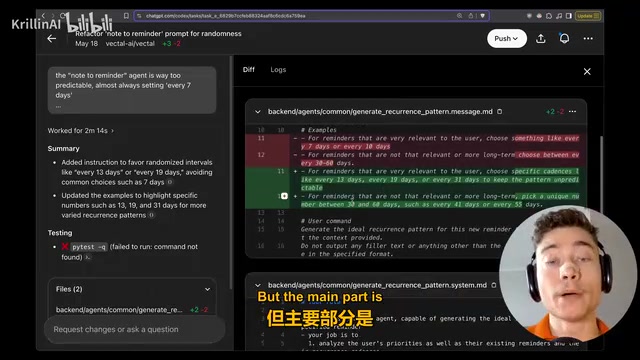Open the Push dropdown button
The image size is (640, 360).
tap(507, 38)
